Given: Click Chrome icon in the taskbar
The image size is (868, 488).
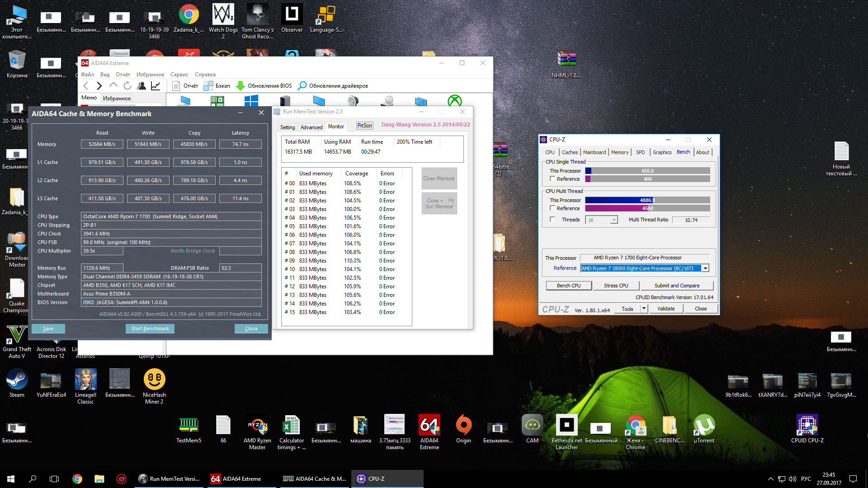Looking at the screenshot, I should coord(77,479).
